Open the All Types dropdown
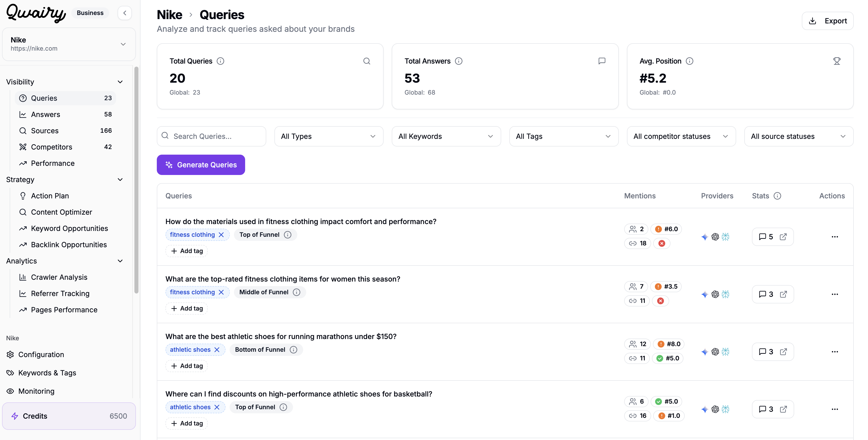The height and width of the screenshot is (440, 868). click(x=329, y=136)
